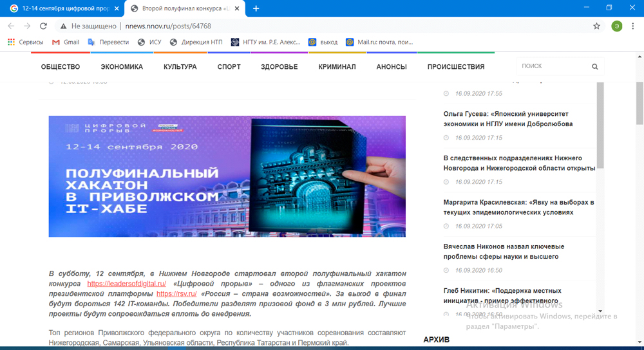Follow the leadersofdigital.ru link
Screen dimensions: 644x350
[126, 284]
